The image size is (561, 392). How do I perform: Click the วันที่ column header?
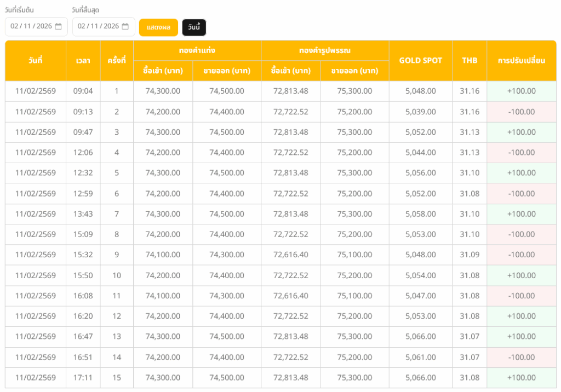pyautogui.click(x=36, y=60)
